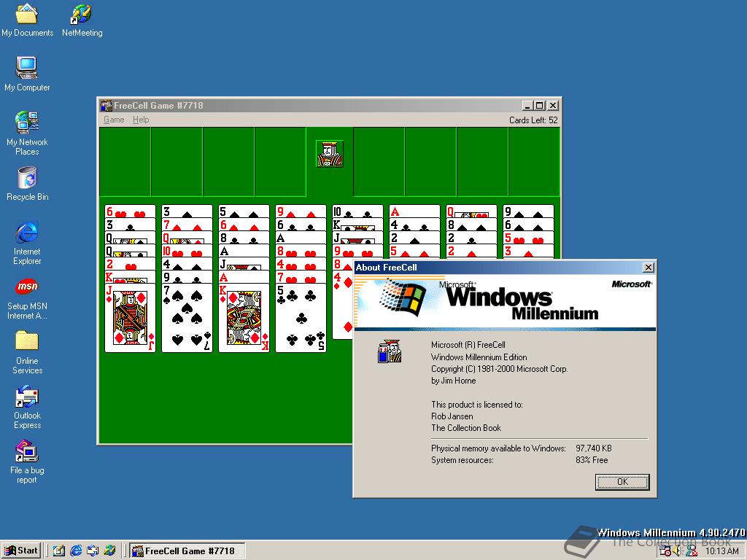Click the four of clubs card
The image size is (747, 560).
pyautogui.click(x=414, y=225)
